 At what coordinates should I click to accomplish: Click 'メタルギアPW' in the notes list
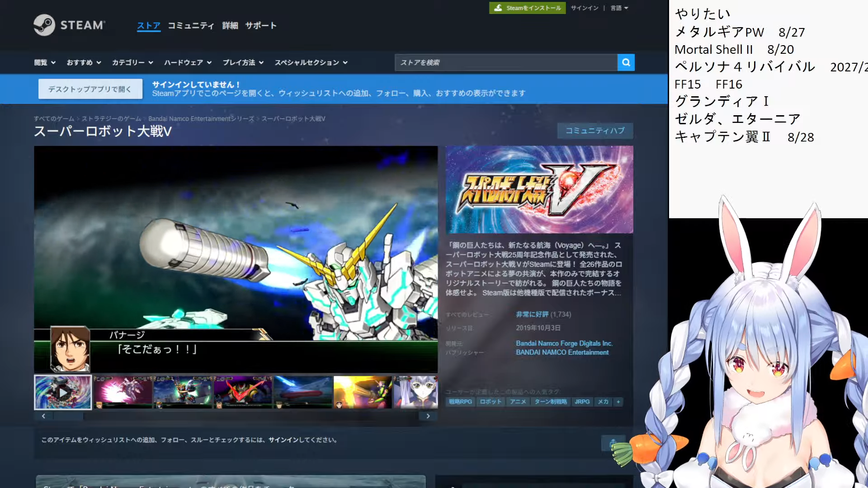coord(719,32)
